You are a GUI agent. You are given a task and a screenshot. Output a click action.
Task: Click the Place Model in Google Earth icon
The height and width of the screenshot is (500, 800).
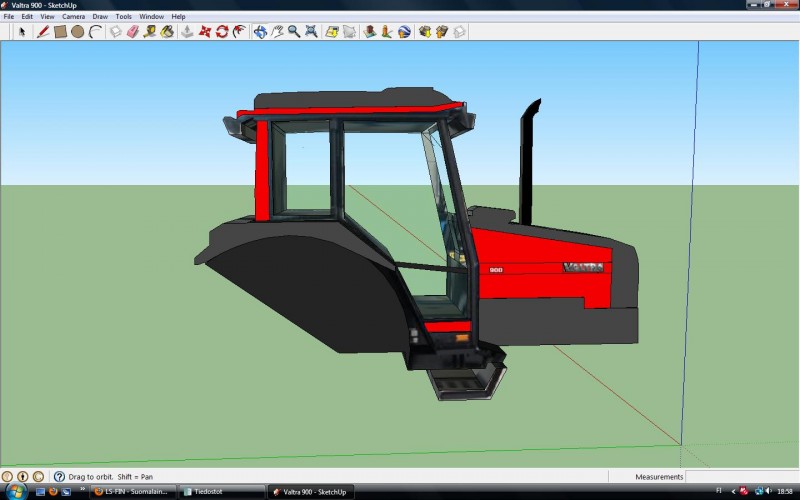(404, 32)
